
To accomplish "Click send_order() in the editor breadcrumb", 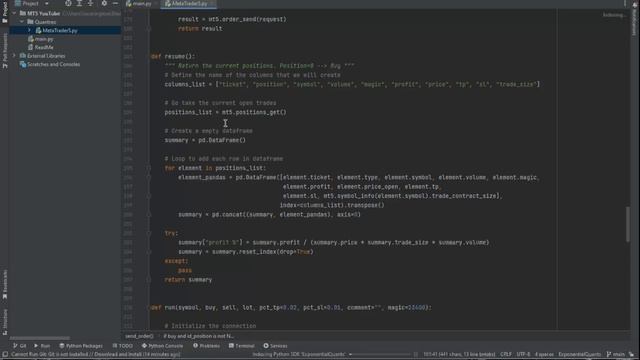I will pos(139,336).
